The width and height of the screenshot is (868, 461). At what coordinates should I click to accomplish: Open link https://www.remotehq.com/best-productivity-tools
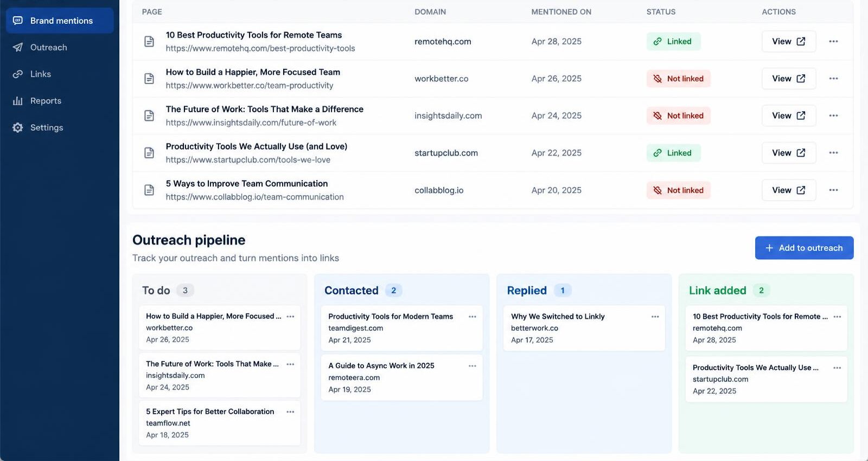260,48
